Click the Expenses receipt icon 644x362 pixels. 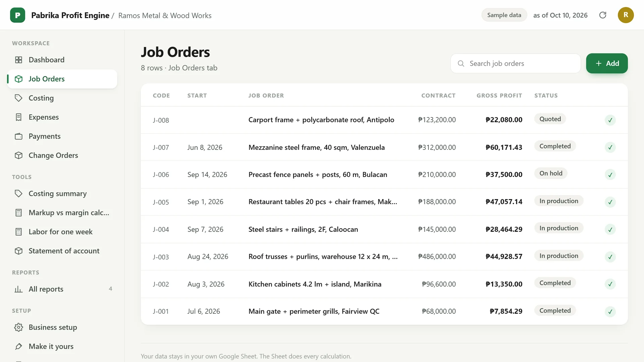tap(19, 117)
